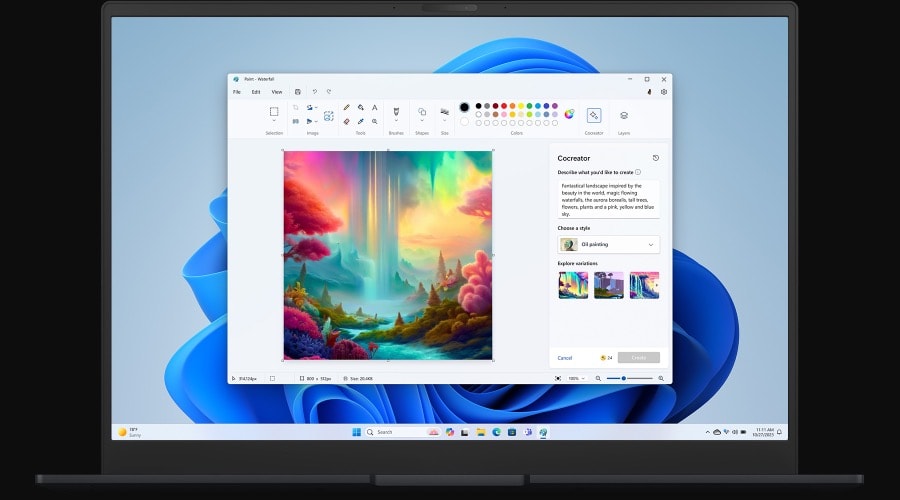Open the Cocreator panel from the toolbar
Image resolution: width=900 pixels, height=500 pixels.
pyautogui.click(x=594, y=115)
